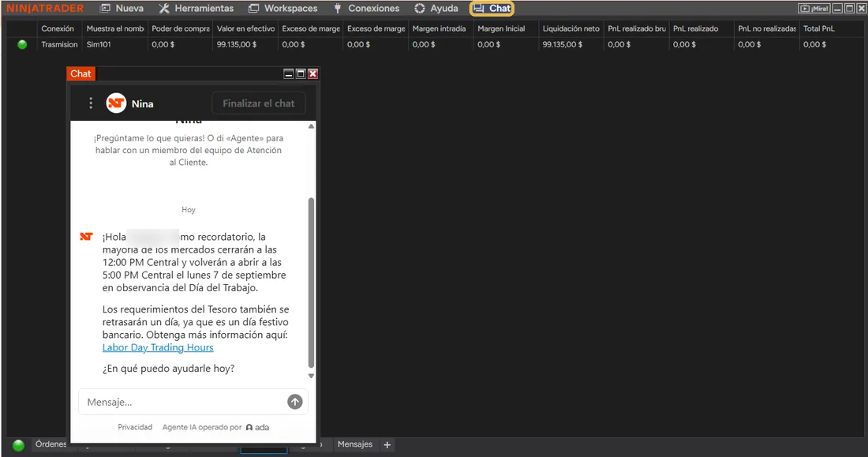Open the Nueva menu
The width and height of the screenshot is (868, 457).
tap(122, 9)
